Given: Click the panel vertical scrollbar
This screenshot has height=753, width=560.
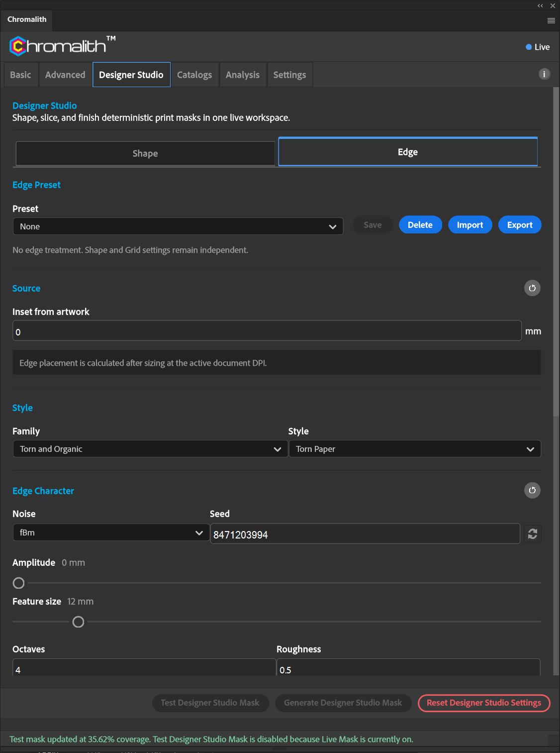Looking at the screenshot, I should point(556,252).
